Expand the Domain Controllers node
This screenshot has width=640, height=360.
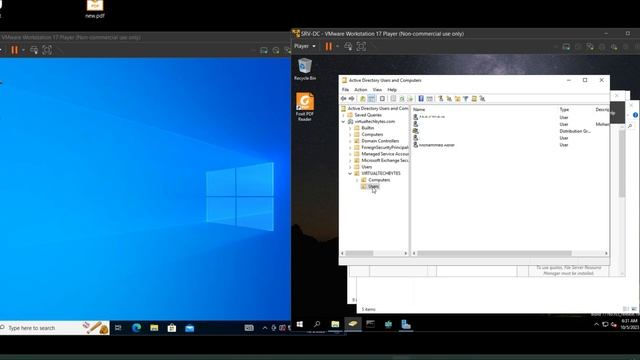[x=350, y=141]
